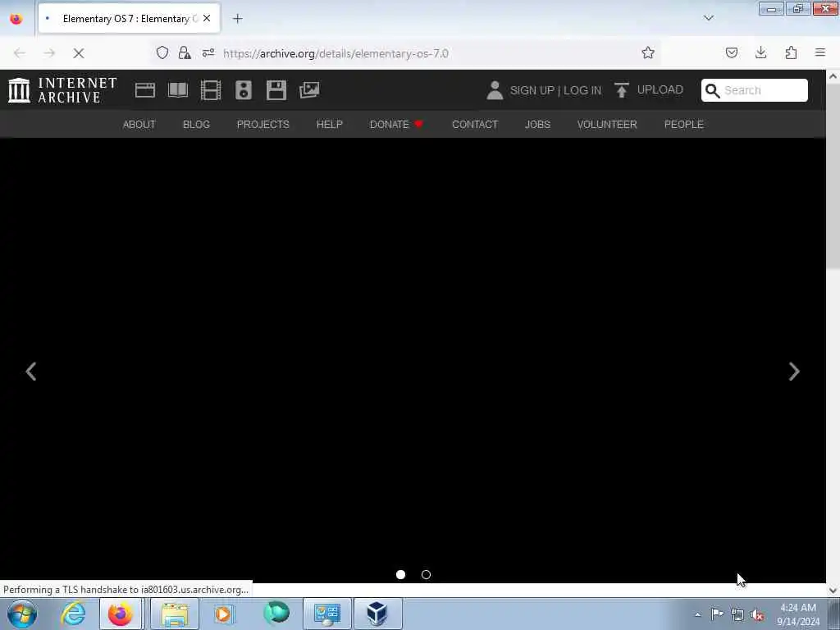
Task: Open the list all tabs dropdown
Action: click(709, 18)
